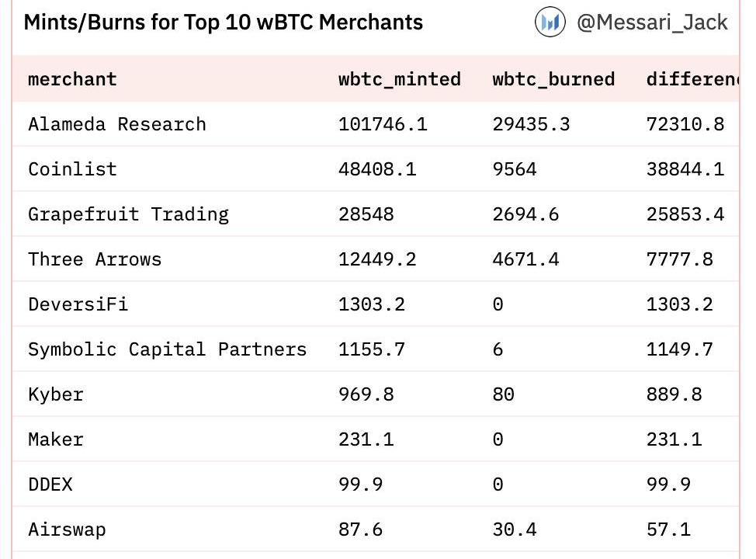Open the @Messari_Jack profile link
The width and height of the screenshot is (756, 559).
coord(652,23)
